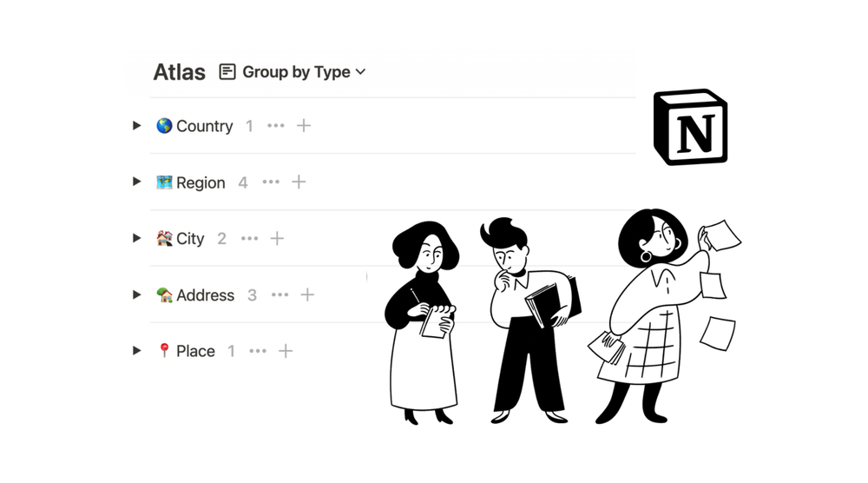This screenshot has height=483, width=868.
Task: Click the Notion cube logo
Action: 690,127
